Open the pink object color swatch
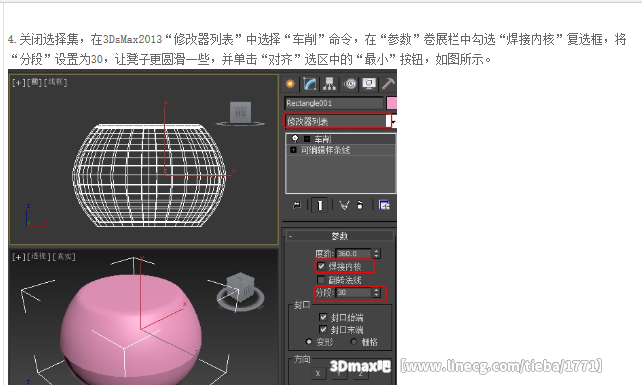Viewport: 642px width, 385px height. click(391, 103)
